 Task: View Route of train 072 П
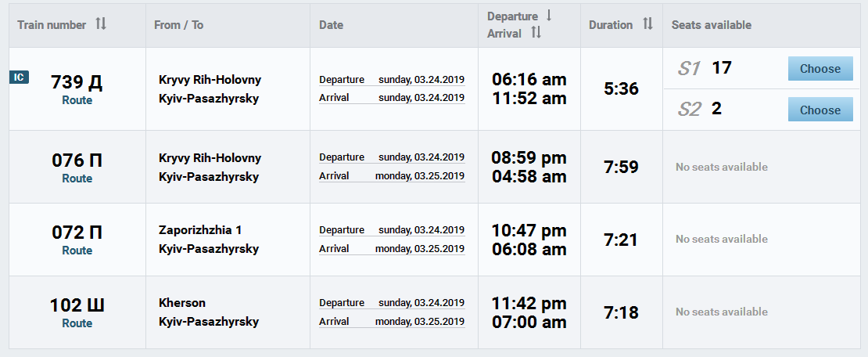click(x=77, y=251)
